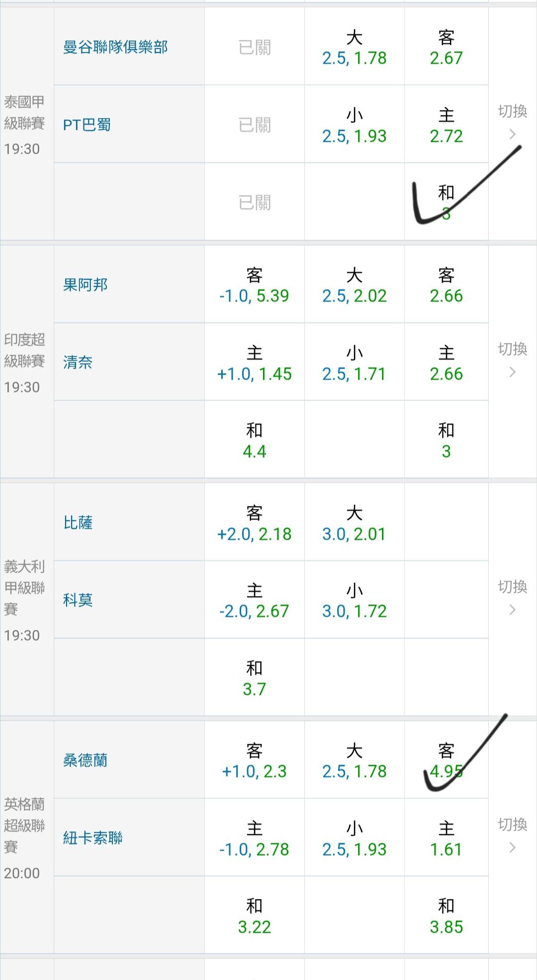Choose 小 3.0 at odds 1.72
The width and height of the screenshot is (537, 980).
354,601
